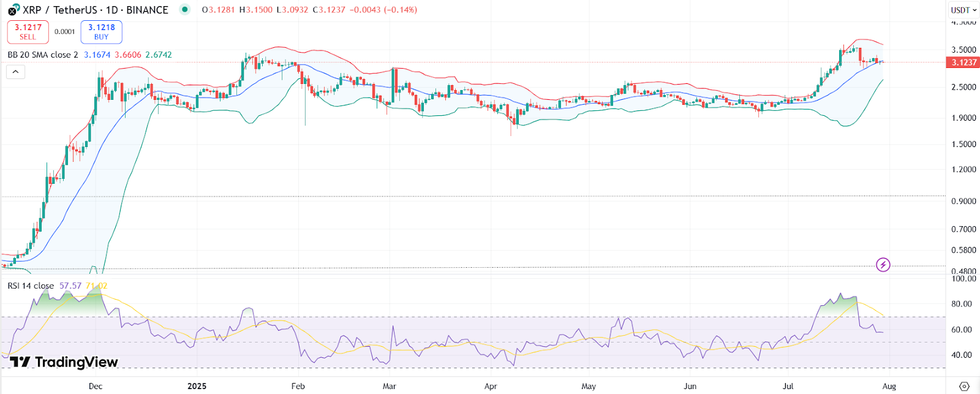This screenshot has height=394, width=980.
Task: Click the red 3.1237 price-axis tag
Action: pos(963,63)
